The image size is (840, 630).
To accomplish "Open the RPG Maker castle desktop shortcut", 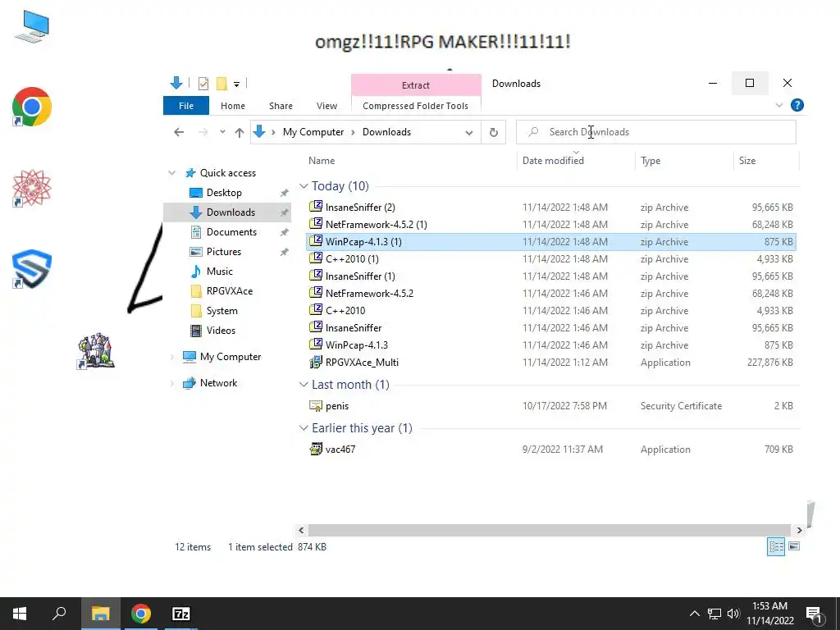I will pyautogui.click(x=96, y=351).
